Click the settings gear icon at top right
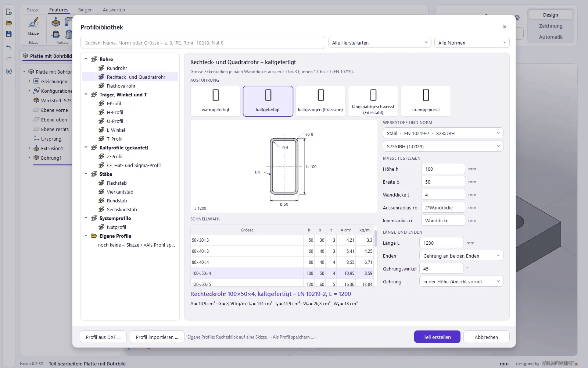588x368 pixels. [x=517, y=18]
